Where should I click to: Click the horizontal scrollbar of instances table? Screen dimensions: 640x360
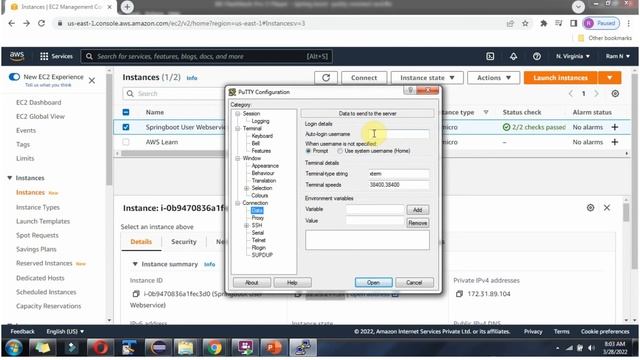(x=172, y=153)
